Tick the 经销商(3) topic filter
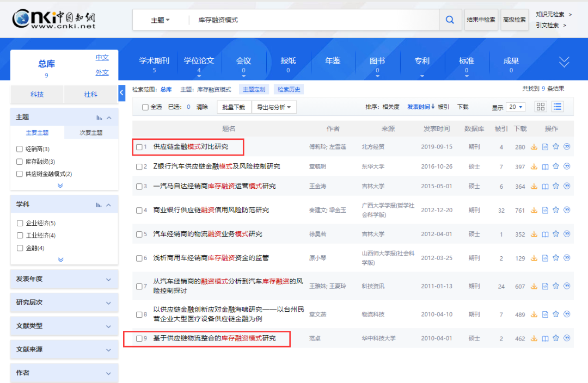 click(20, 149)
